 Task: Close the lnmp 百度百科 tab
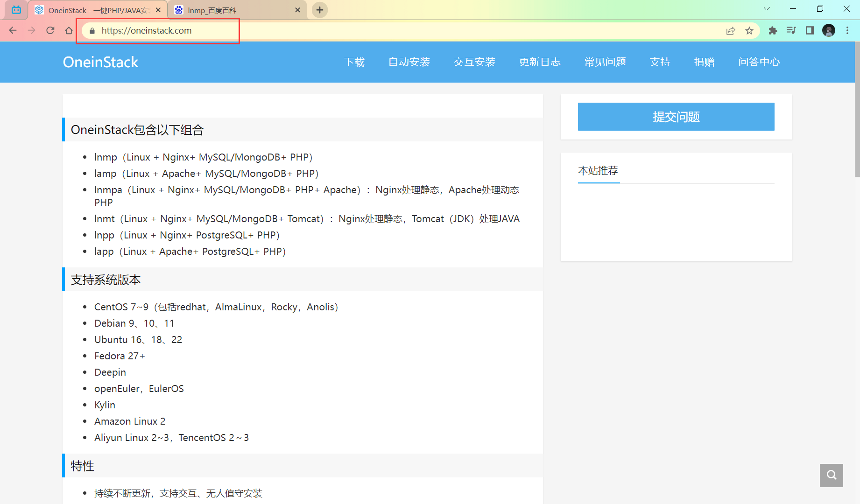point(297,10)
